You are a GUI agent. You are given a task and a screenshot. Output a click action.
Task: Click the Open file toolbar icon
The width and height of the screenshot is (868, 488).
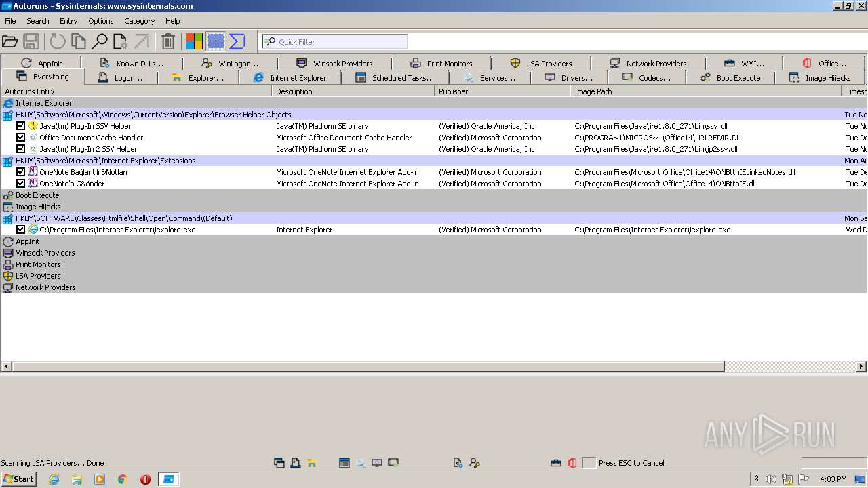(9, 41)
